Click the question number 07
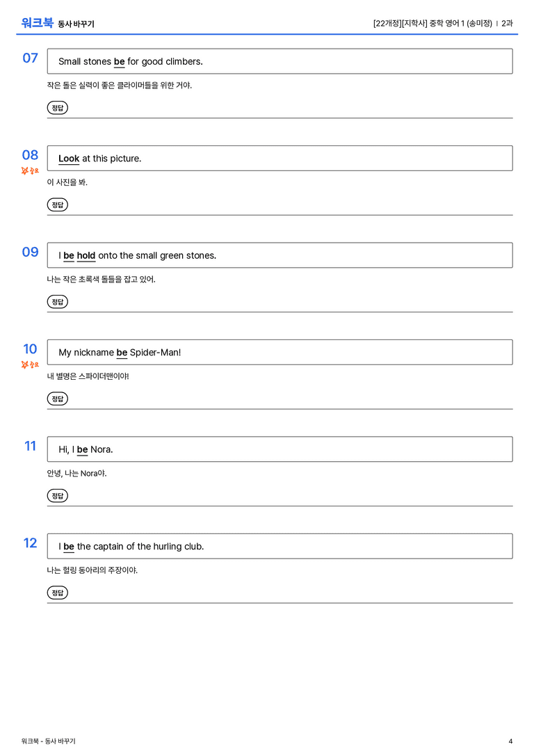Screen dimensions: 534x756 tap(31, 58)
